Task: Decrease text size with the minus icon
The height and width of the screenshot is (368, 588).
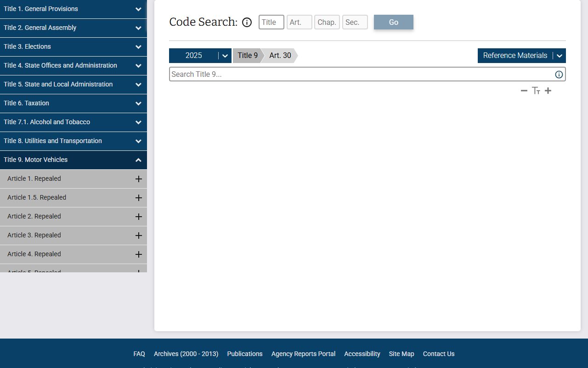Action: tap(524, 91)
